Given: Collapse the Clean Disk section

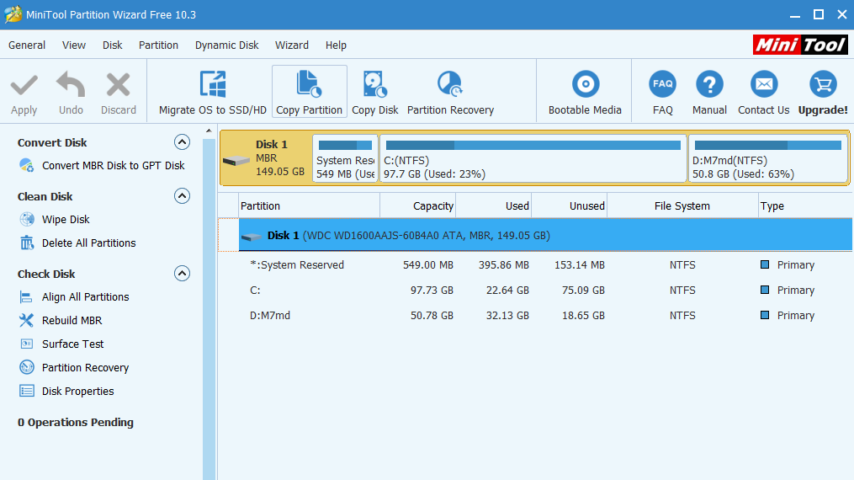Looking at the screenshot, I should point(182,196).
